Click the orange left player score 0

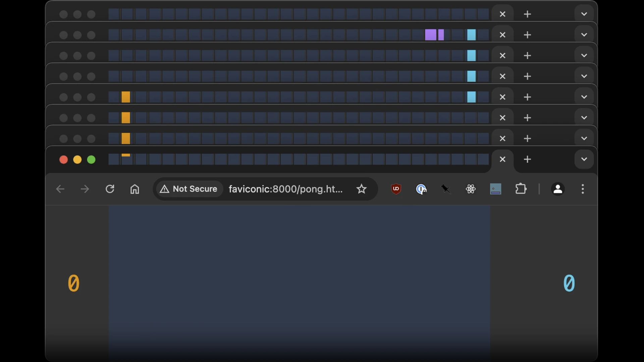(x=74, y=283)
